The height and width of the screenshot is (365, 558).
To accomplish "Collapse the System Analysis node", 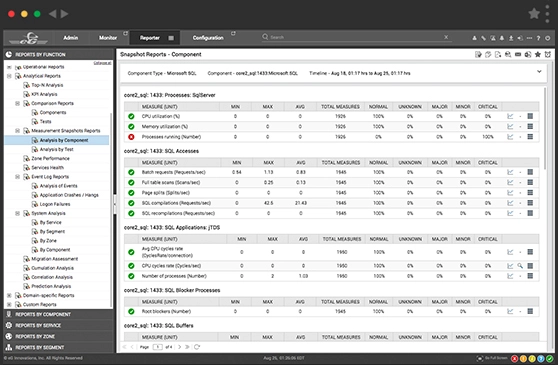I will (17, 213).
